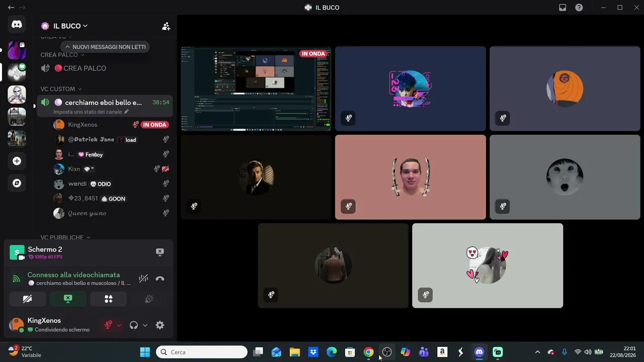Open the volume control in system tray
The image size is (644, 362).
588,352
